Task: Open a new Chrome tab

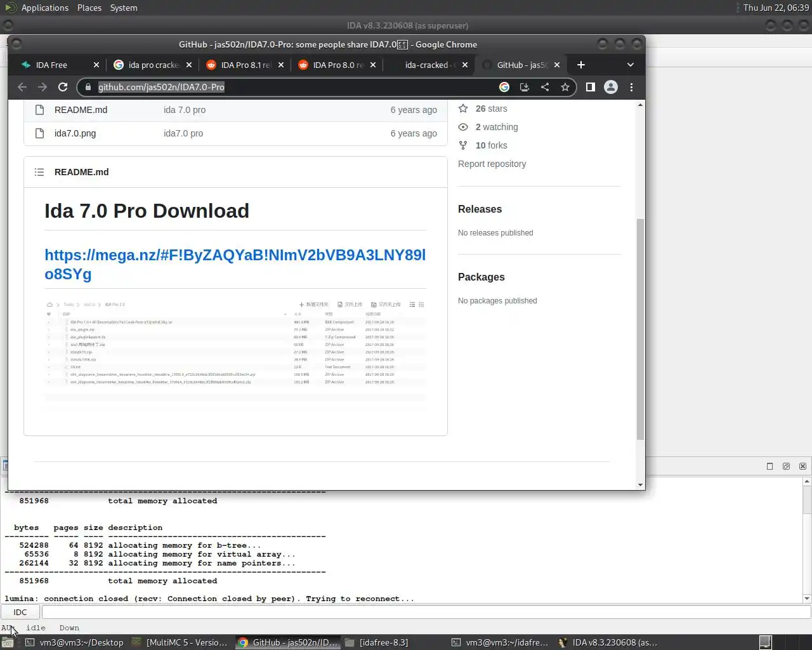Action: point(581,65)
